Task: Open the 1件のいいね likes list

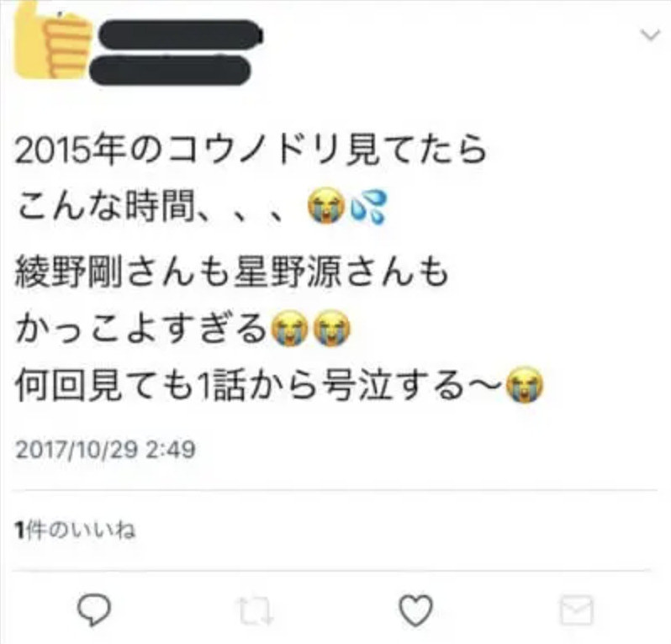Action: click(x=75, y=531)
